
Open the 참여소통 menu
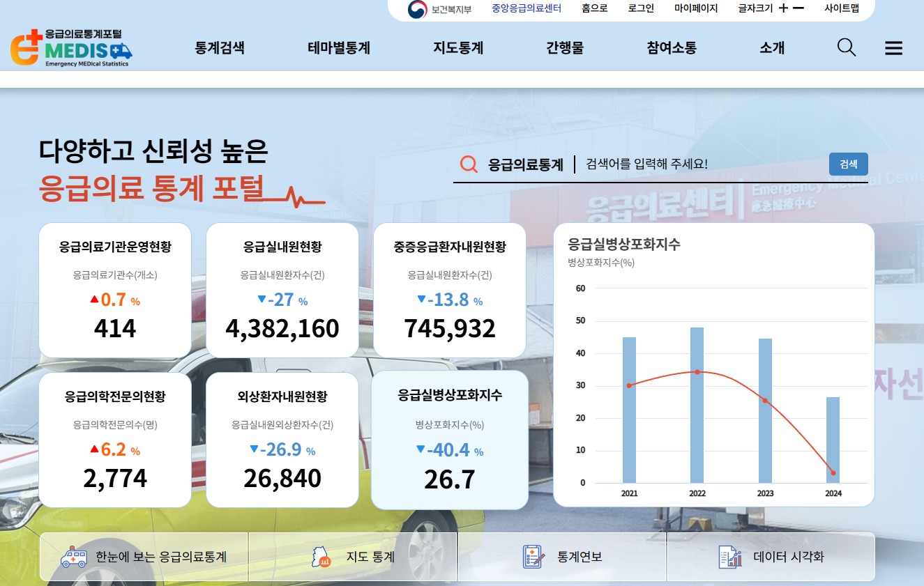click(672, 48)
